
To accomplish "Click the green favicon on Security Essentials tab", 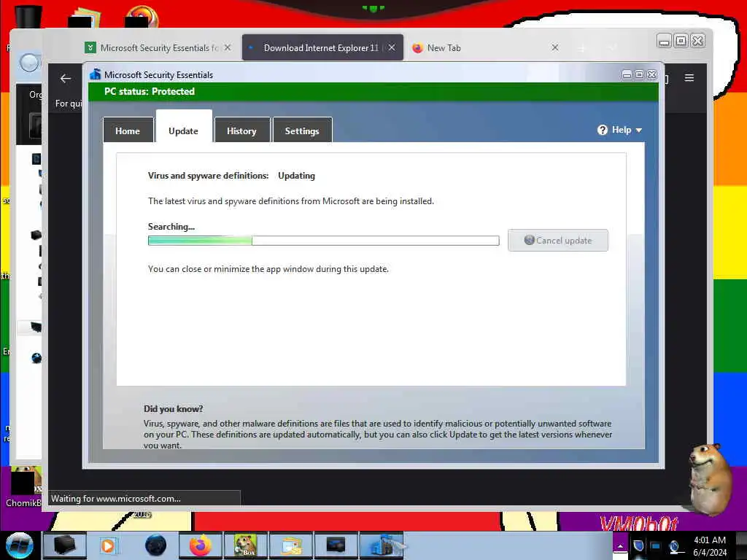I will [x=90, y=47].
